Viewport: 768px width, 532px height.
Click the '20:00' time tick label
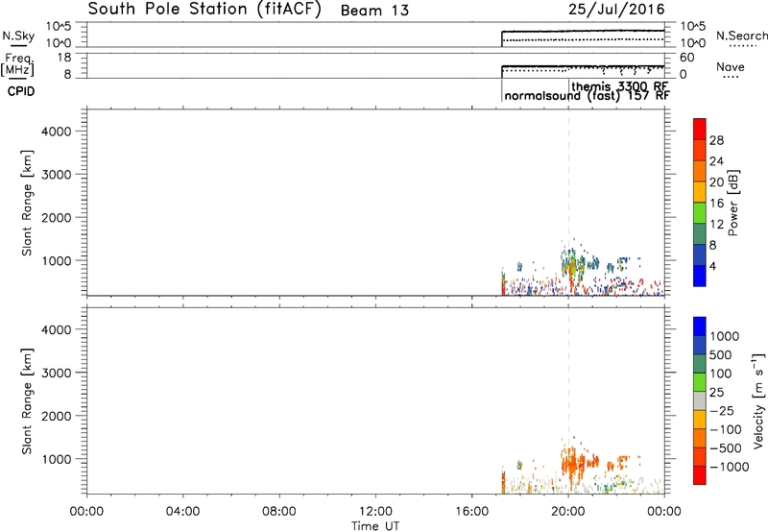[567, 512]
